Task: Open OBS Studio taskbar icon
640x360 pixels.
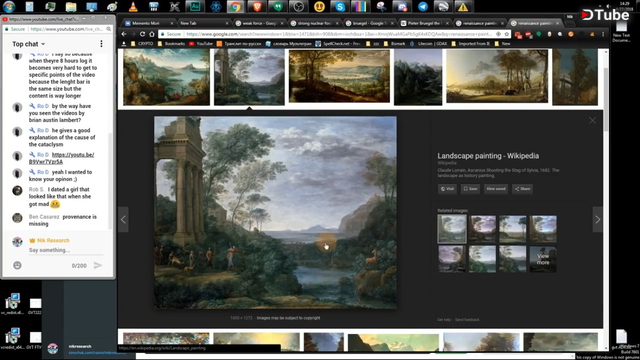Action: [x=299, y=7]
